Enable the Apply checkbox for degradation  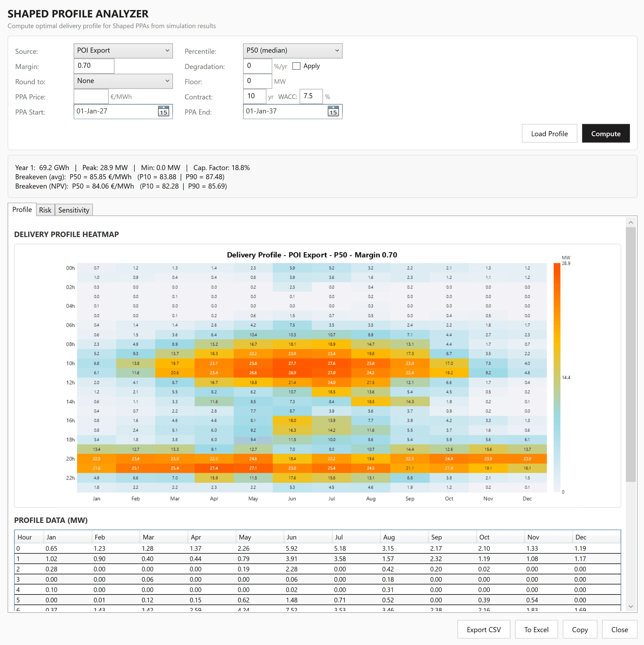pyautogui.click(x=297, y=66)
